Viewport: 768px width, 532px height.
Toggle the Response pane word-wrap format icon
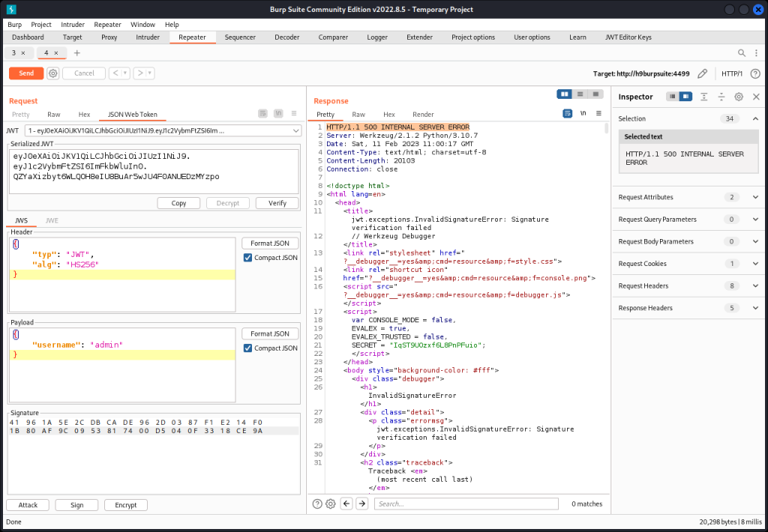[x=567, y=114]
